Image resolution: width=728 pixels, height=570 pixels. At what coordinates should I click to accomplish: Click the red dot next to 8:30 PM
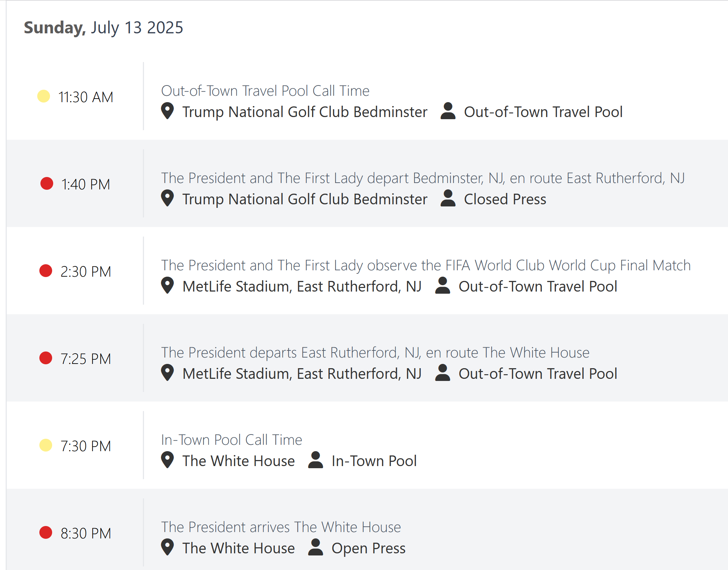pos(46,532)
